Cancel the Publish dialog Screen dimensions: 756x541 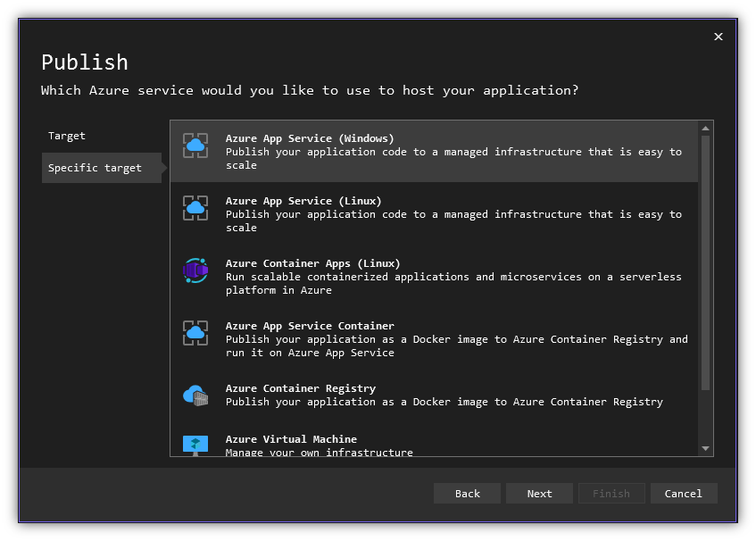tap(684, 494)
